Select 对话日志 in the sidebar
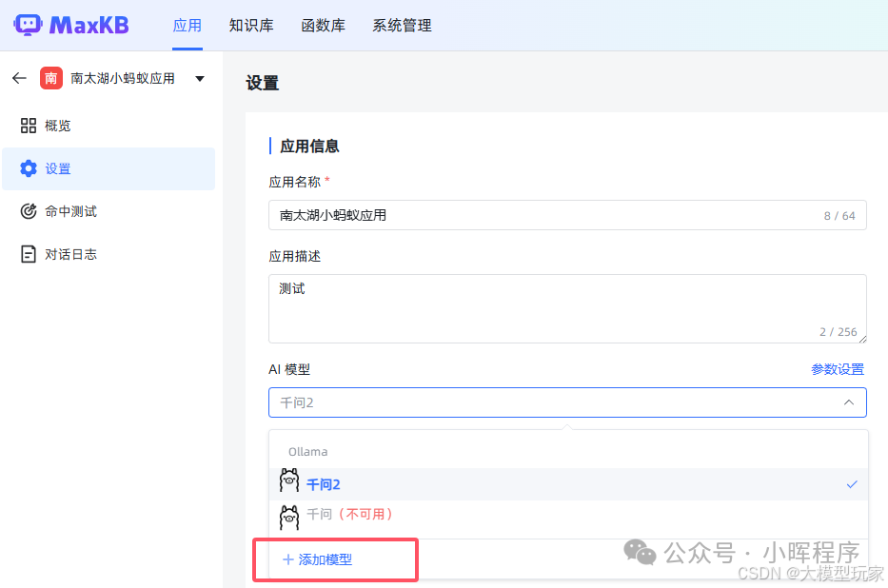This screenshot has height=588, width=888. click(x=109, y=254)
